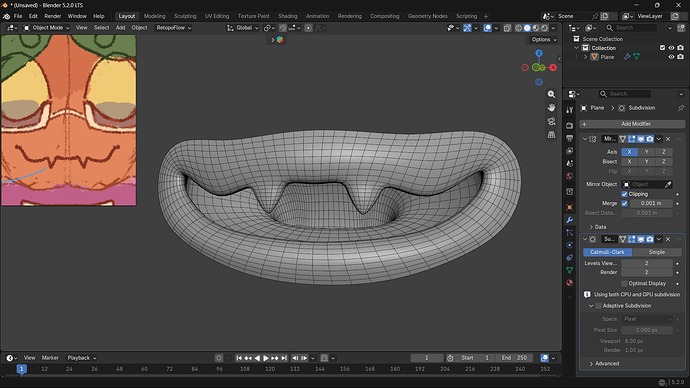Toggle Mirror axis Y button
The image size is (690, 388).
coord(646,152)
